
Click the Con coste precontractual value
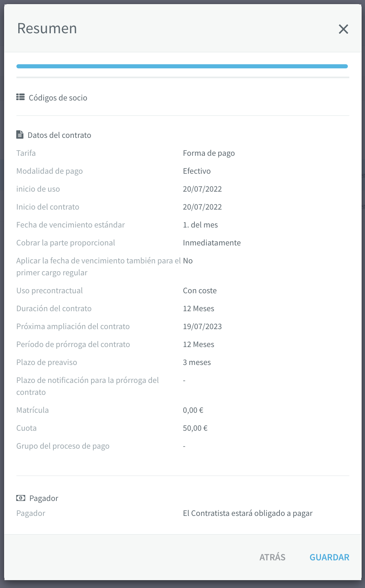pyautogui.click(x=200, y=290)
